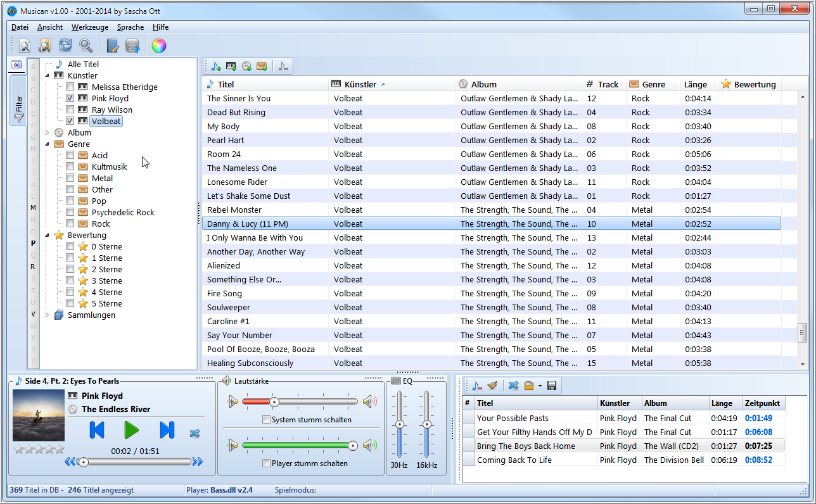Expand the Album tree node
This screenshot has width=816, height=504.
(x=48, y=132)
